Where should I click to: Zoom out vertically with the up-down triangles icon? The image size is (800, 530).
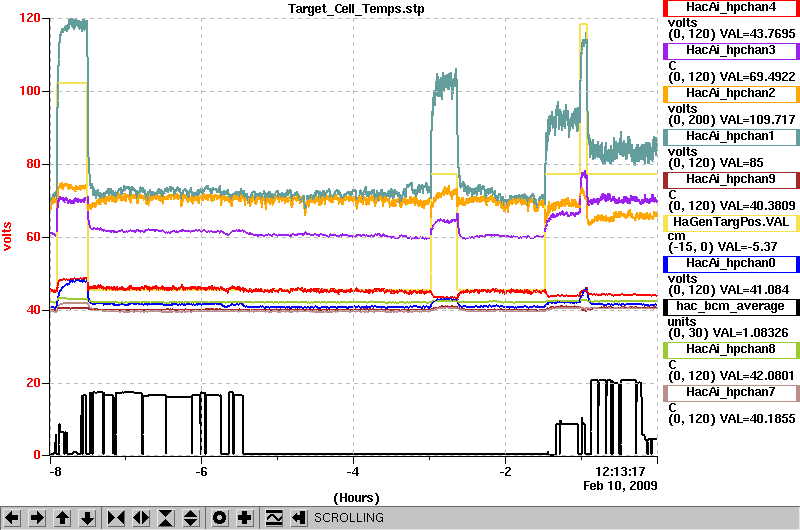(x=191, y=518)
